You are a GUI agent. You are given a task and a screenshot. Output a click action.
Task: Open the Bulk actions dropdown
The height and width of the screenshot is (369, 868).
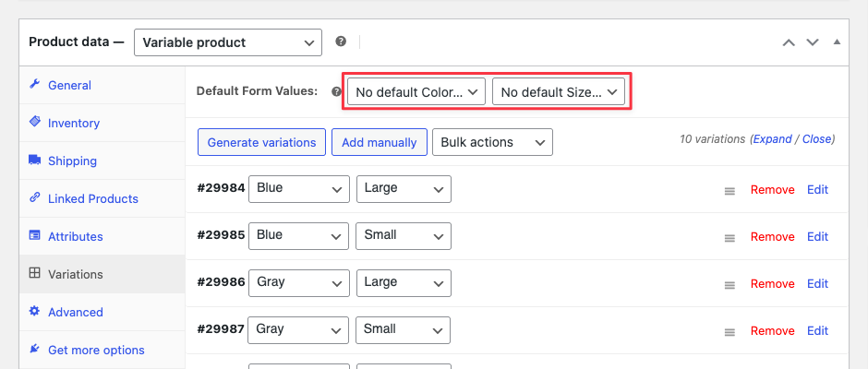pyautogui.click(x=492, y=142)
